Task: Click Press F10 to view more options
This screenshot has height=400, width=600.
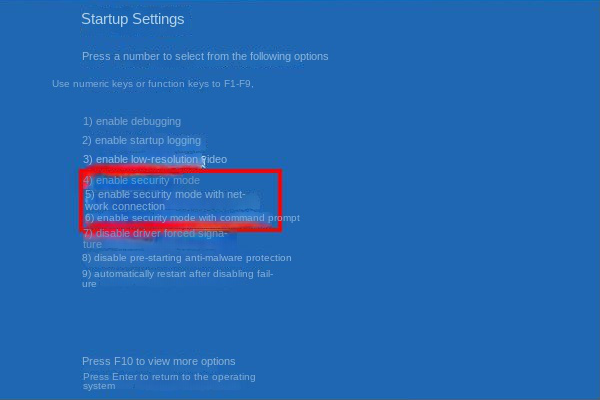Action: pos(159,361)
